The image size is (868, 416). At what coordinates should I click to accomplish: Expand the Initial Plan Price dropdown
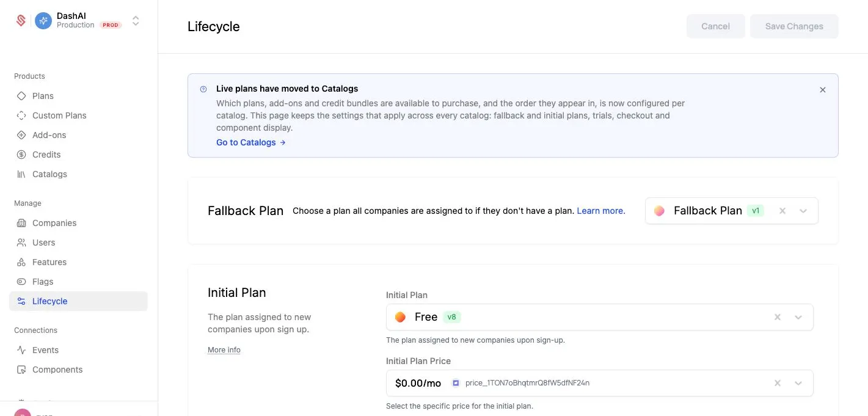pyautogui.click(x=798, y=383)
